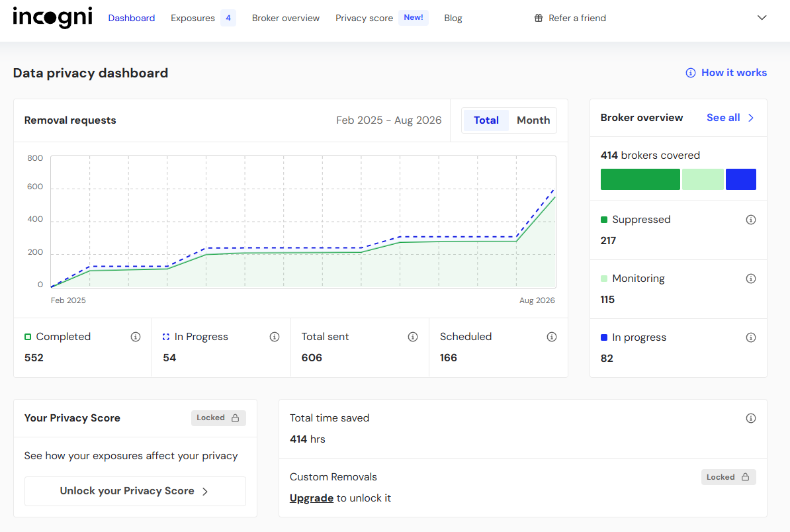The width and height of the screenshot is (790, 532).
Task: Click the brokers In progress count 82
Action: (607, 359)
